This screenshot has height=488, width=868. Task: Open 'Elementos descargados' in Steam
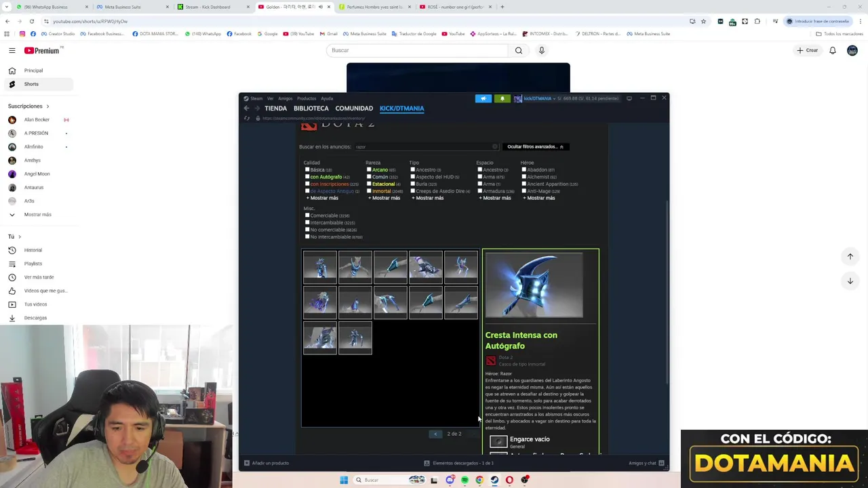pyautogui.click(x=459, y=463)
